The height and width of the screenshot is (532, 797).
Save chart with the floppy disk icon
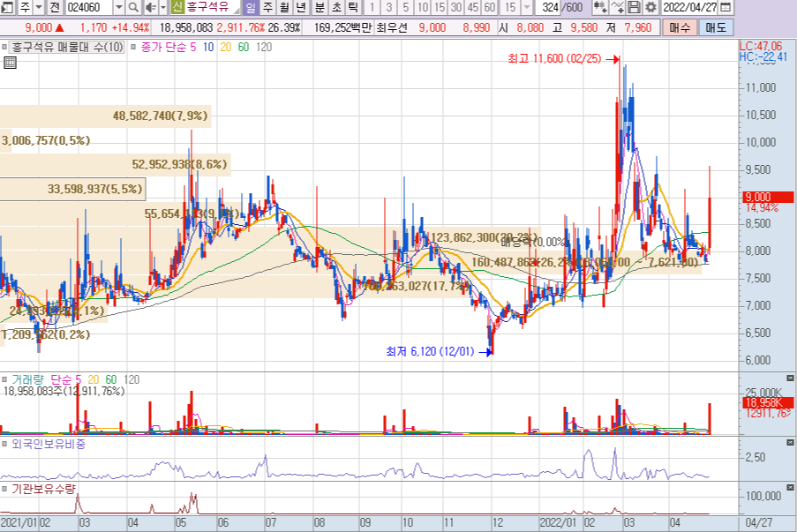[634, 7]
